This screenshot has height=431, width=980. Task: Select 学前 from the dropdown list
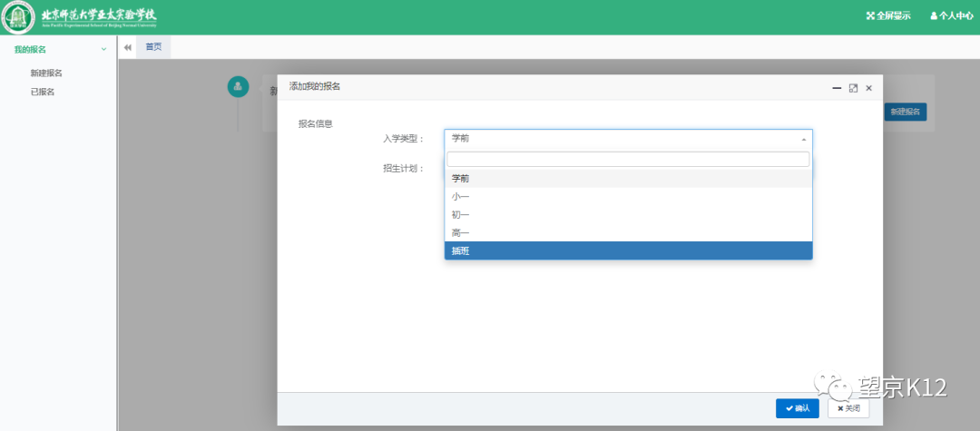point(628,179)
